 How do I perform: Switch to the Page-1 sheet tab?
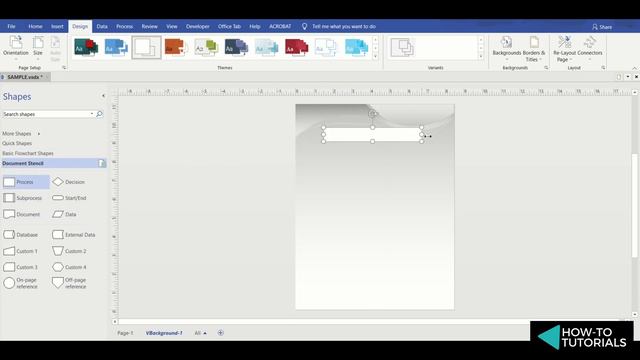coord(125,333)
